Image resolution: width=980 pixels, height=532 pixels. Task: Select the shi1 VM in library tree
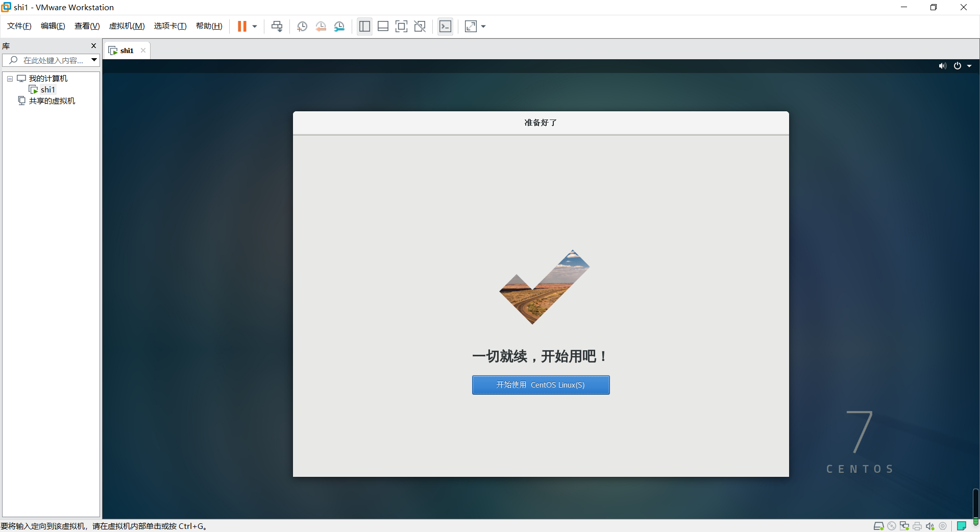[47, 90]
